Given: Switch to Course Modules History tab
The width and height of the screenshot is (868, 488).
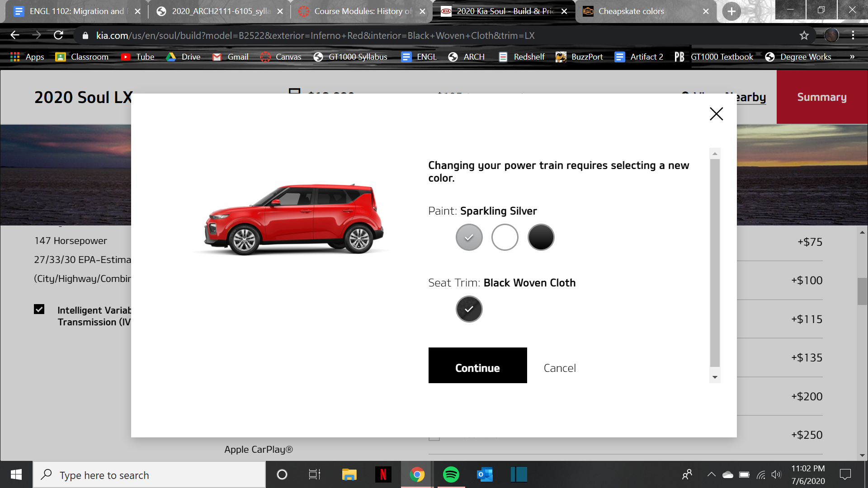Looking at the screenshot, I should tap(362, 11).
